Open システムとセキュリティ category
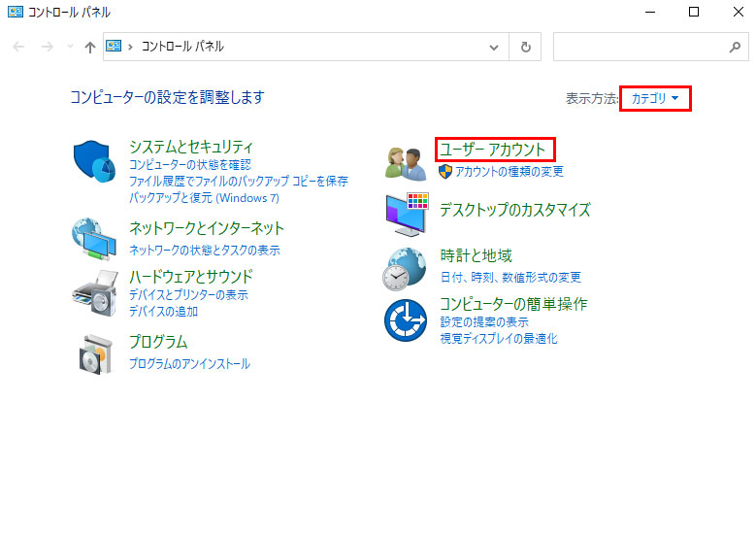This screenshot has height=537, width=756. point(191,147)
